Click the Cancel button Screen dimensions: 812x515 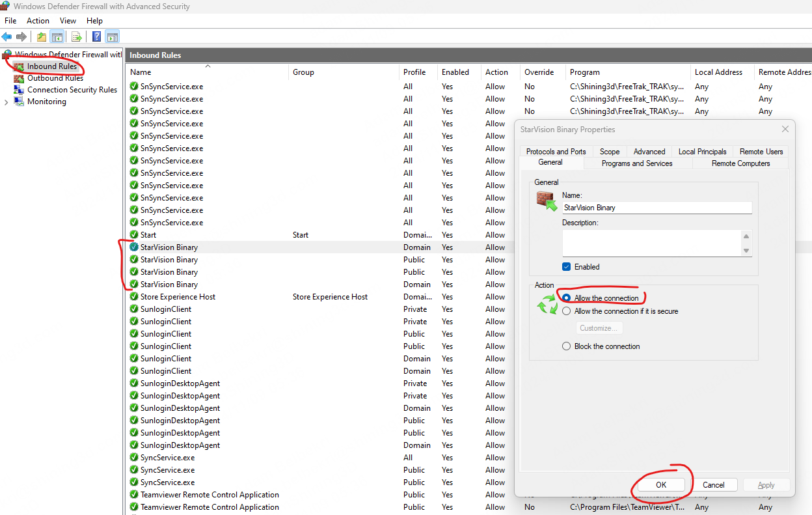[x=714, y=485]
